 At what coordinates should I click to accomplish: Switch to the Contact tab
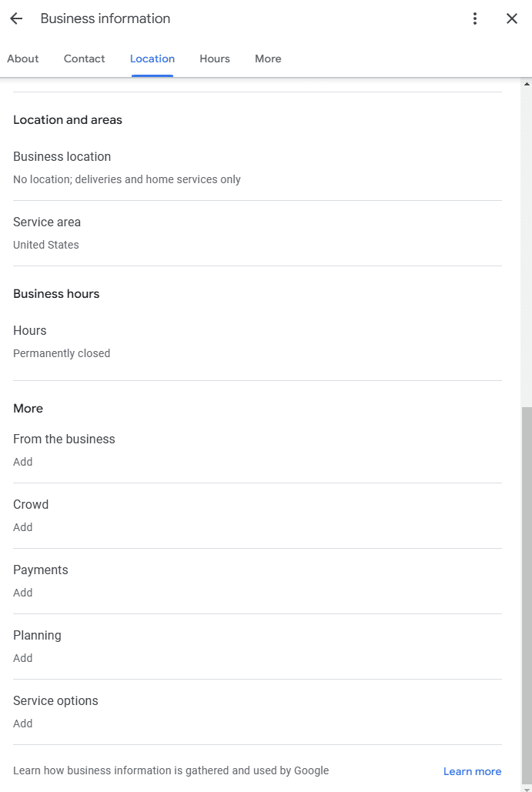[85, 58]
